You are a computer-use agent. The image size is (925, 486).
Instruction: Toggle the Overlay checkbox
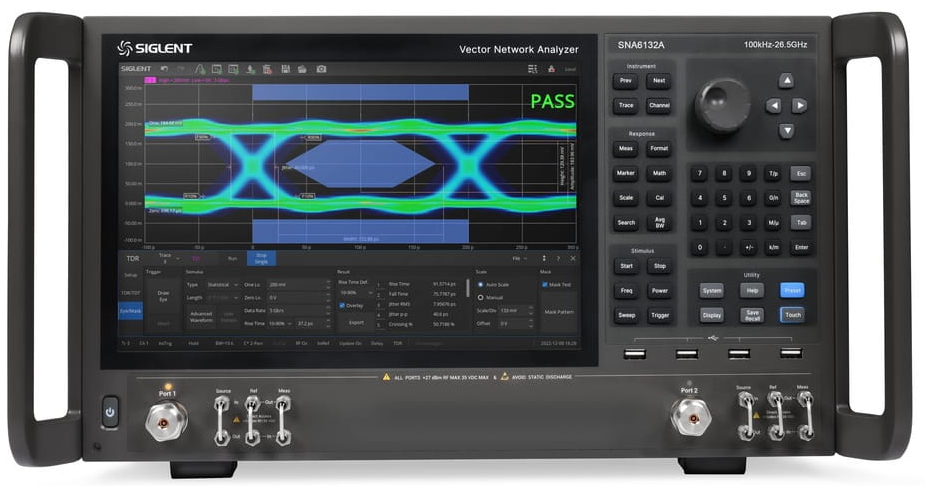[342, 306]
